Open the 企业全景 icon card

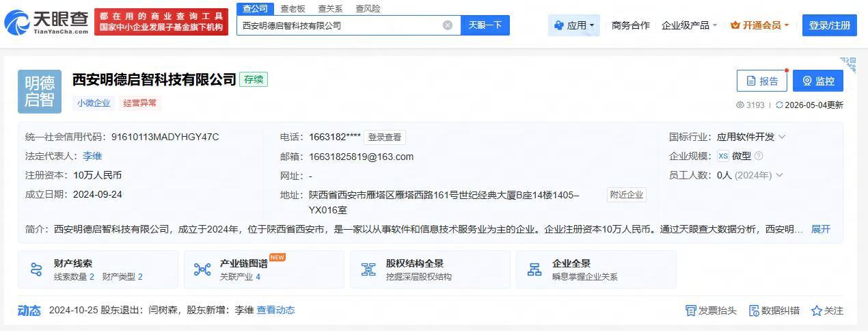(534, 269)
